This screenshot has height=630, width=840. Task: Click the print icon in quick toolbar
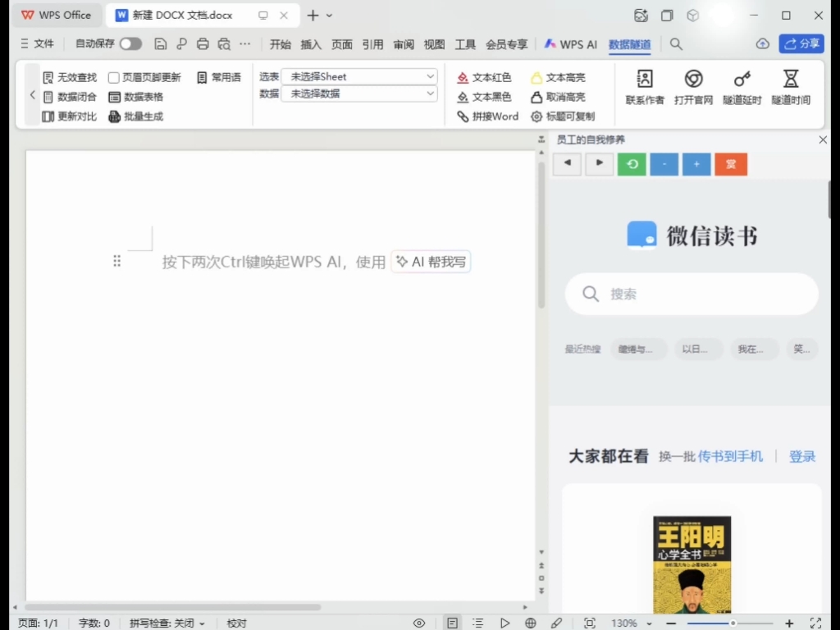(203, 44)
